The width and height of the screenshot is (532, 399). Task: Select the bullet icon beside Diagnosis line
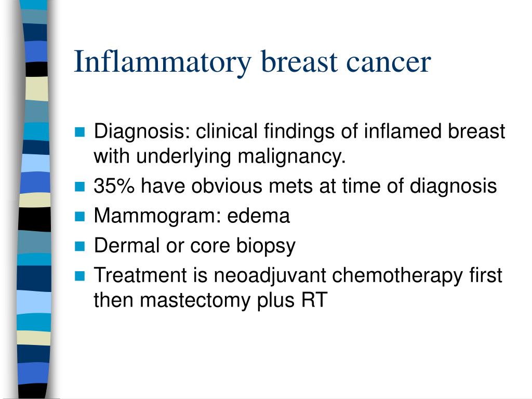click(x=79, y=131)
